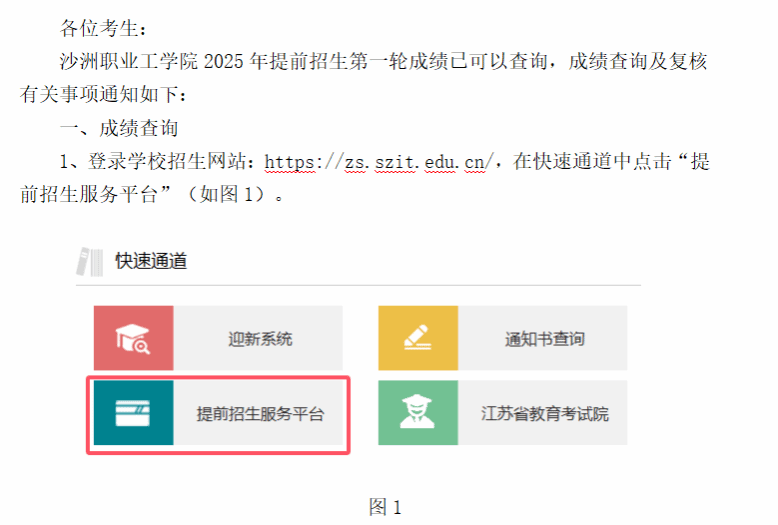Viewport: 778px width, 525px height.
Task: Open the 迎新系统 tile label
Action: (x=260, y=339)
